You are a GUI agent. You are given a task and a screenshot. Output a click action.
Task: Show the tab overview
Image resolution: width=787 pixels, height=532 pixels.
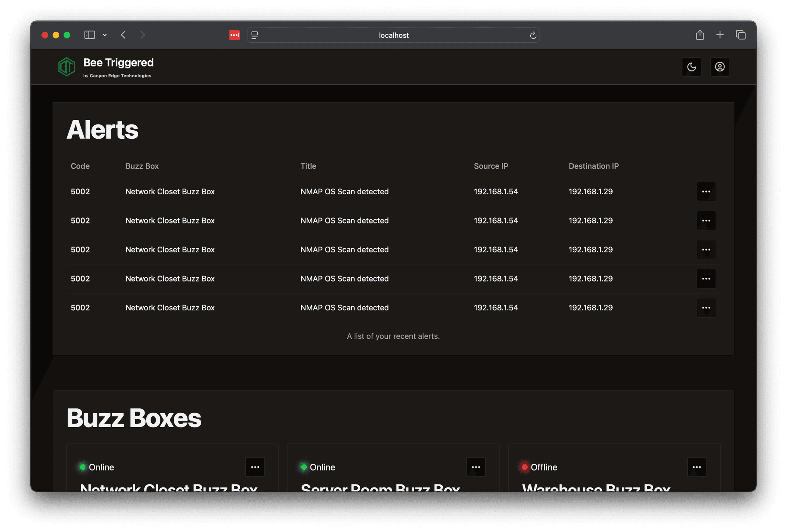(x=741, y=35)
